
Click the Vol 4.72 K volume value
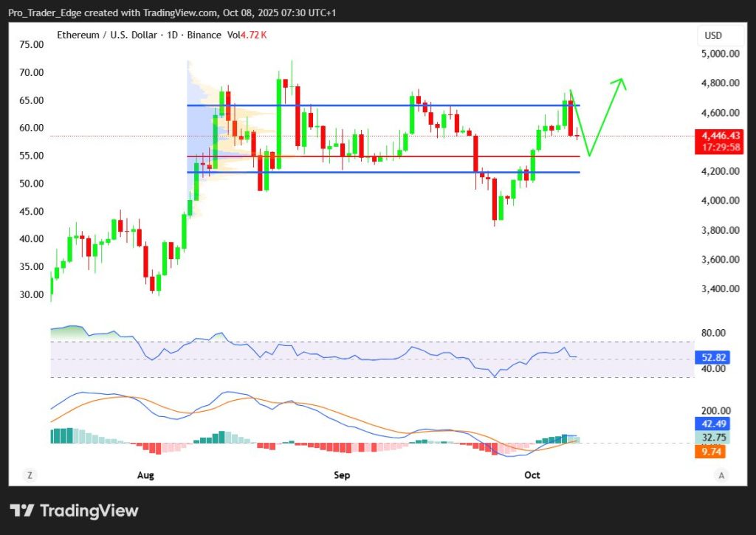(x=248, y=34)
